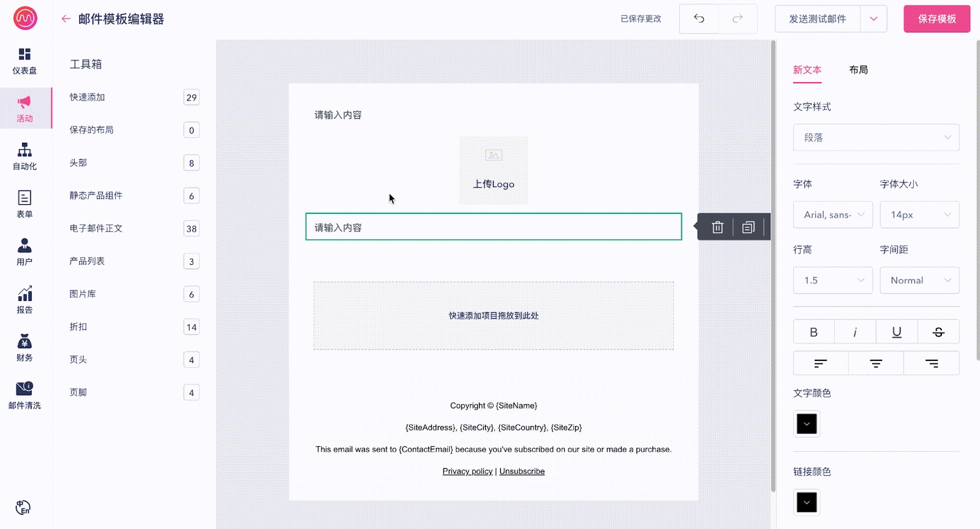Image resolution: width=980 pixels, height=529 pixels.
Task: Open the 自动化 sidebar section
Action: (24, 156)
